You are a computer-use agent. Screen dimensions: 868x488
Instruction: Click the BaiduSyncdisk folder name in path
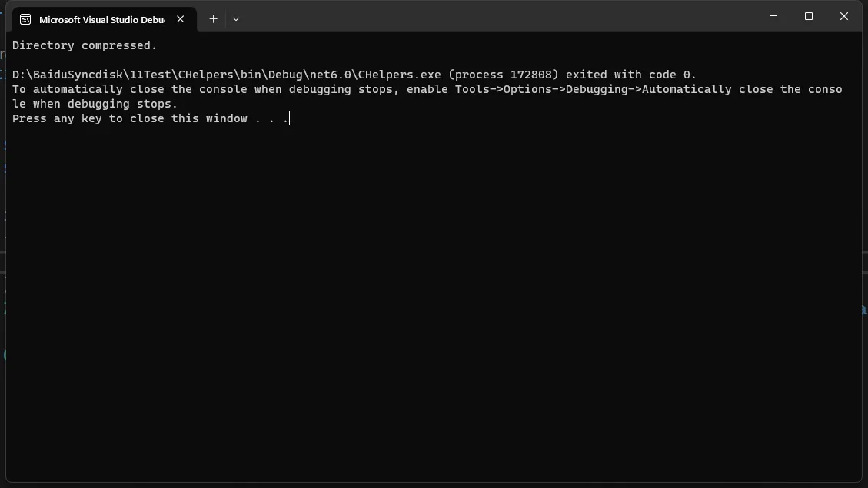point(78,75)
